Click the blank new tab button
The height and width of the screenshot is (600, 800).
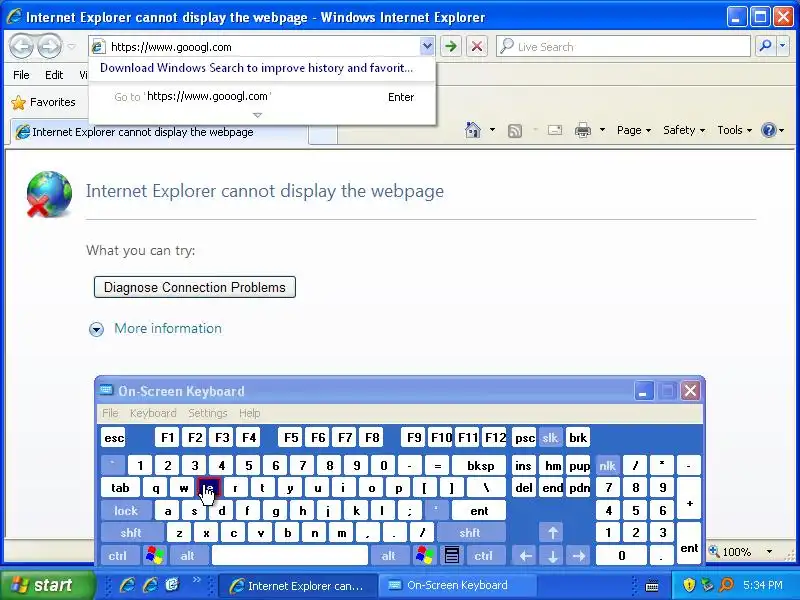pyautogui.click(x=323, y=134)
